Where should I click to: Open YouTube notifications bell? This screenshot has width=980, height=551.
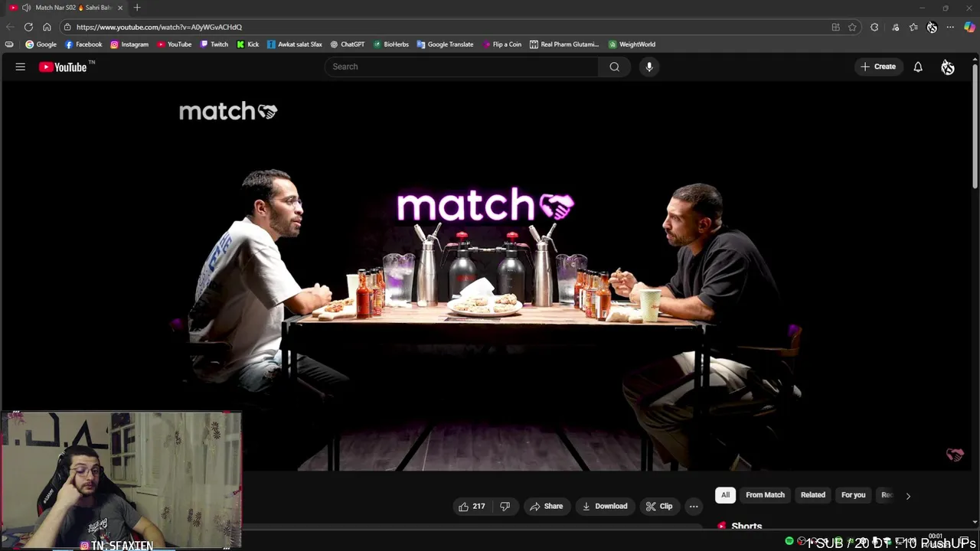[918, 67]
